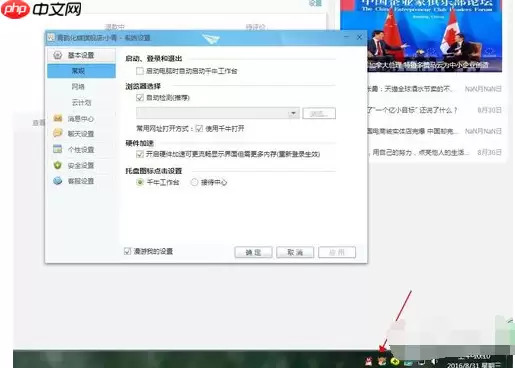Select 千牛工作台 radio button
Viewport: 515px width, 368px height.
tap(140, 182)
